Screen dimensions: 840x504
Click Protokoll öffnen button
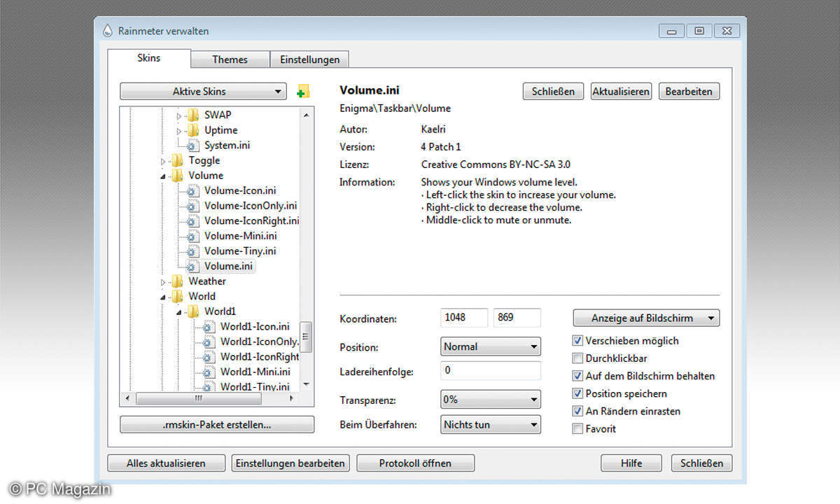415,463
